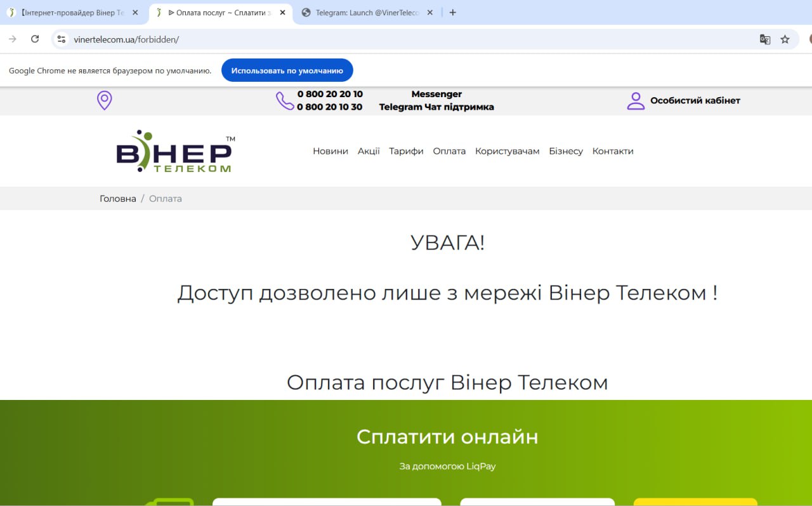Viewport: 812px width, 506px height.
Task: Open the Новини menu item
Action: (x=331, y=151)
